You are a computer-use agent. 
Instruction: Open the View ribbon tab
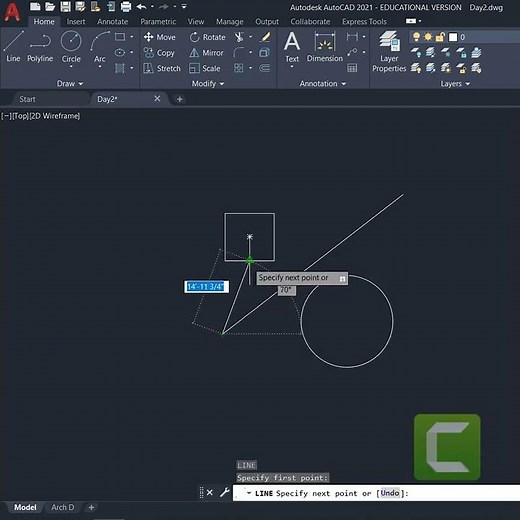(196, 22)
